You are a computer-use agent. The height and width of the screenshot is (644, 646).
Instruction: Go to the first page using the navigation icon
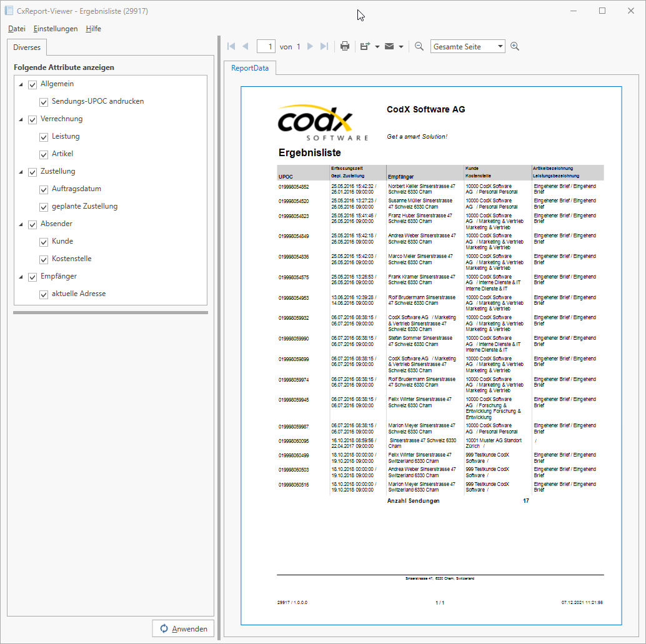(231, 46)
